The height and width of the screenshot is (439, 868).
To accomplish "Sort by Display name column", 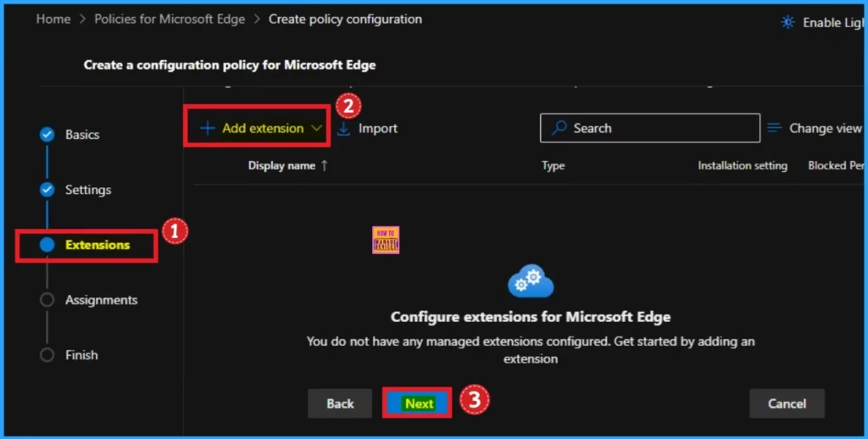I will pyautogui.click(x=281, y=165).
